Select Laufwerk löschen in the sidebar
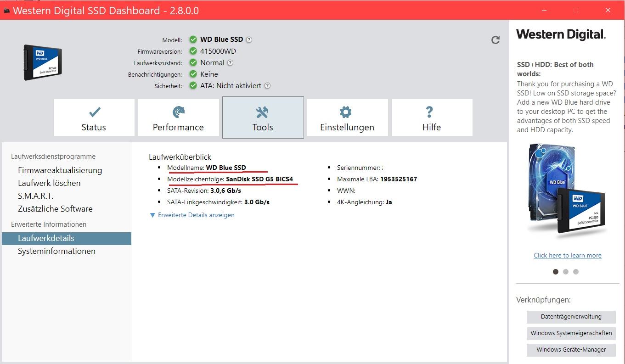 [49, 183]
